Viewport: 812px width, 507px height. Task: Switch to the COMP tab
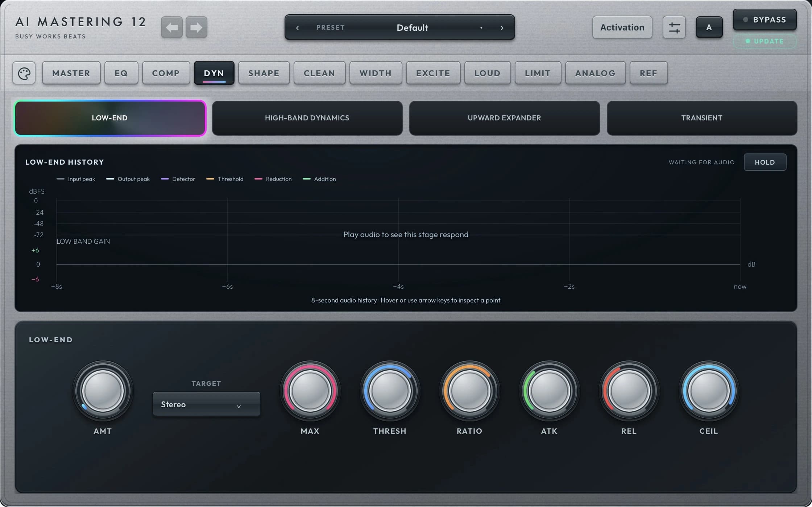[166, 73]
